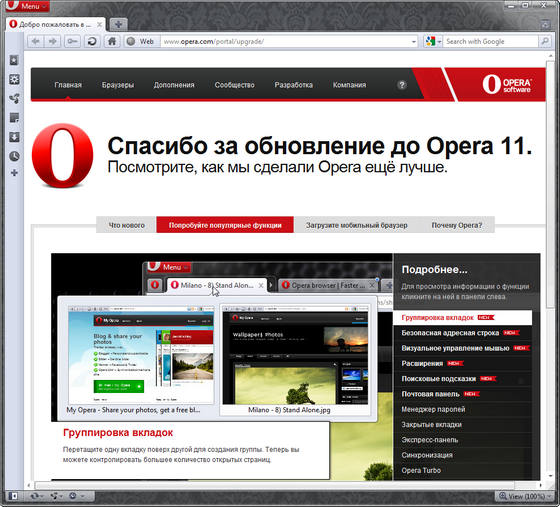560x507 pixels.
Task: Click the question mark help icon
Action: (402, 85)
